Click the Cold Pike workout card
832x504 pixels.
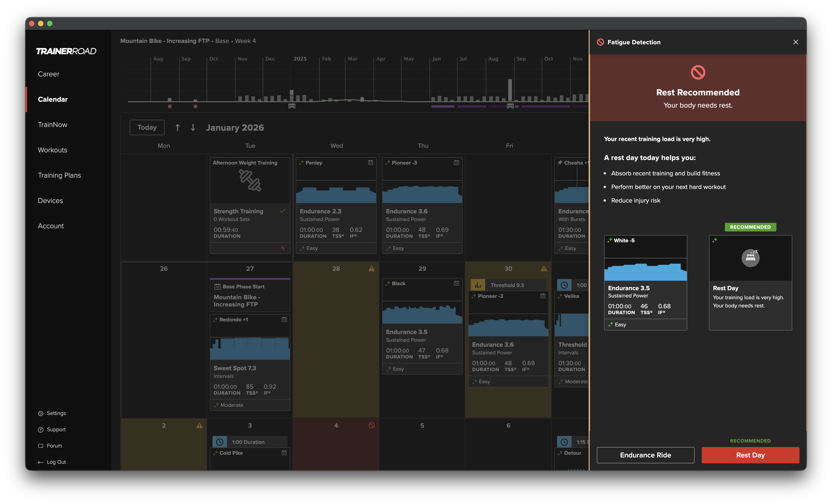pos(250,459)
